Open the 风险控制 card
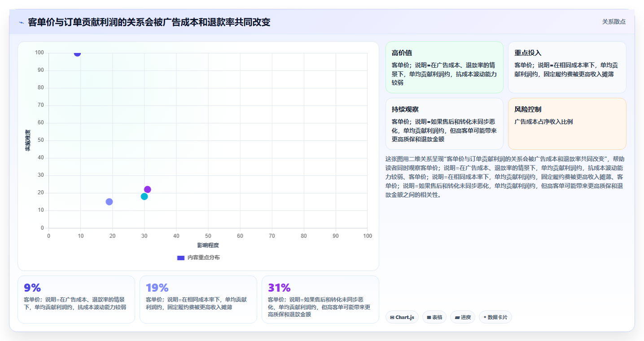 click(567, 124)
